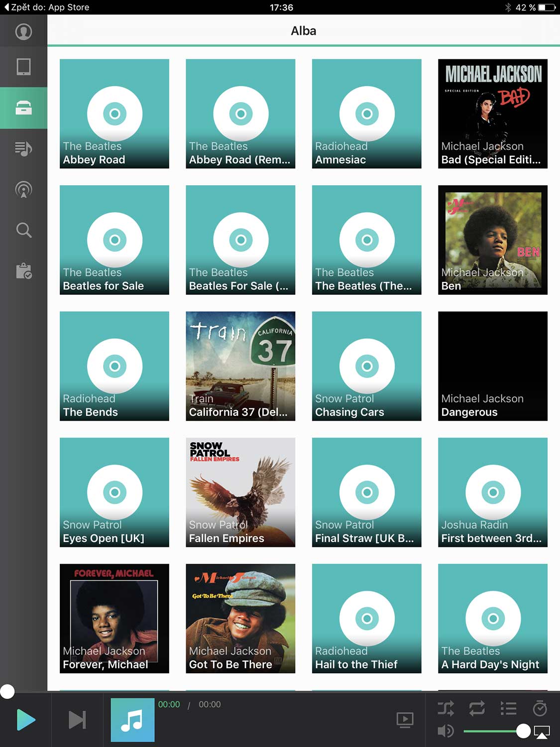Expand the play queue list

(508, 708)
